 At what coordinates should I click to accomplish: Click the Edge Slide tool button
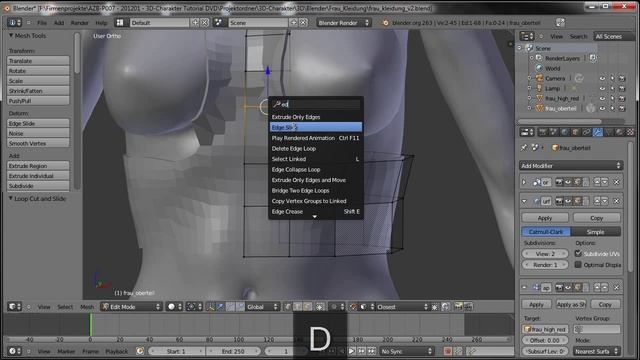tap(38, 123)
